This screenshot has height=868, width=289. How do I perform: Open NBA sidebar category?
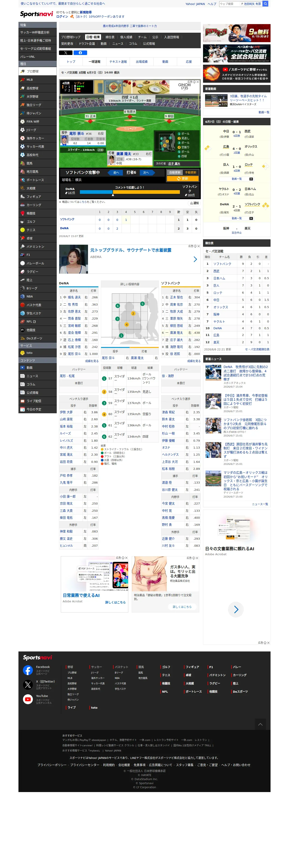(x=37, y=297)
